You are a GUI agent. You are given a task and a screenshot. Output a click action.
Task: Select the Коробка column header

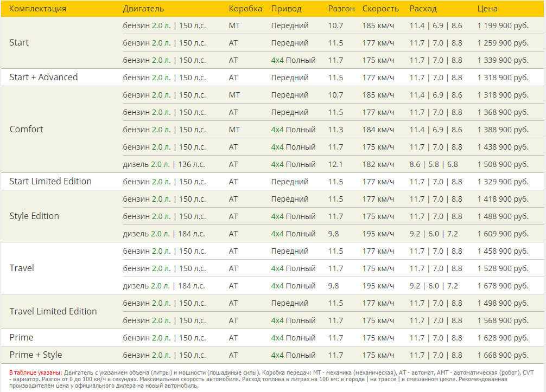(x=245, y=9)
